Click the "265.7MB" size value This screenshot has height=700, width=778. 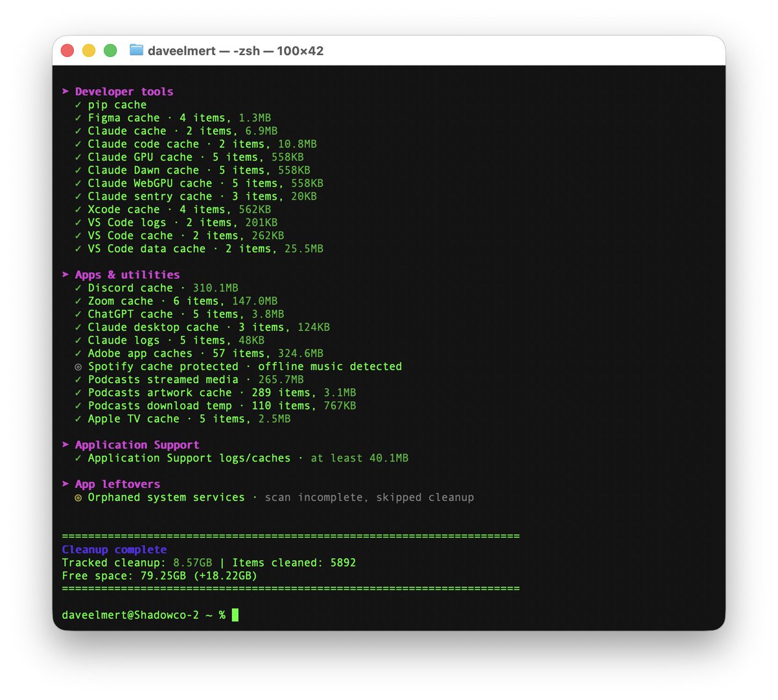click(281, 380)
